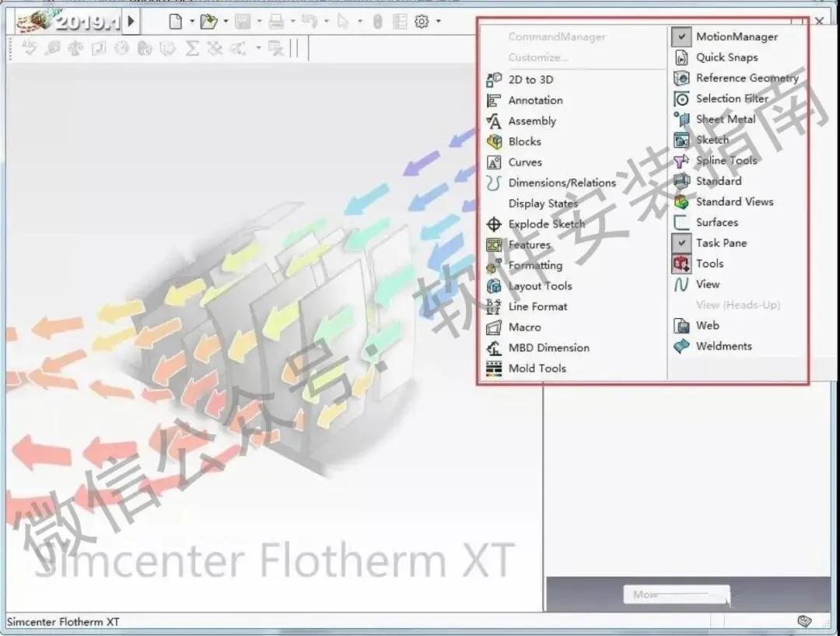Click the icon beside the Layout Tools entry
The image size is (840, 636).
click(x=493, y=286)
